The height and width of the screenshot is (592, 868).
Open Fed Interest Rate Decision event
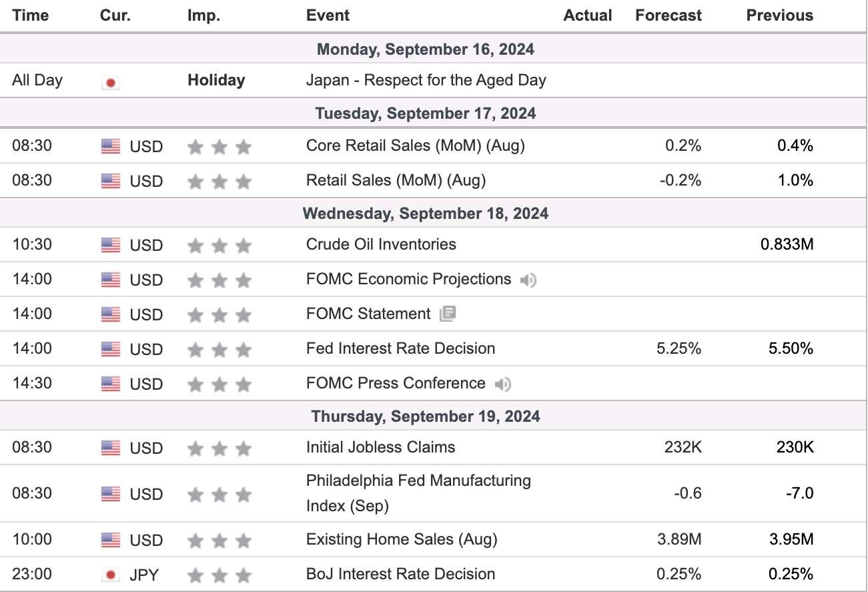pyautogui.click(x=400, y=348)
